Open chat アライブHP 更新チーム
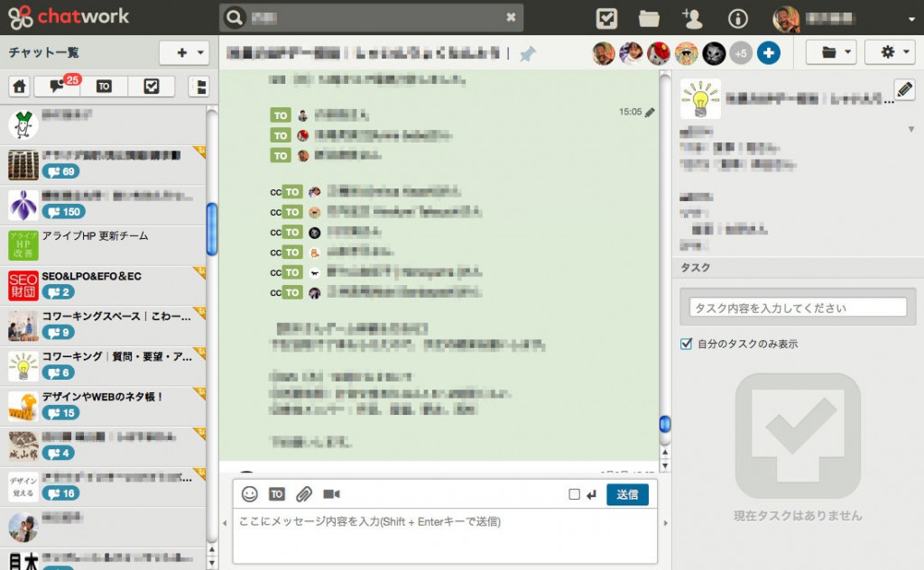Screen dimensions: 924x570 pyautogui.click(x=103, y=245)
